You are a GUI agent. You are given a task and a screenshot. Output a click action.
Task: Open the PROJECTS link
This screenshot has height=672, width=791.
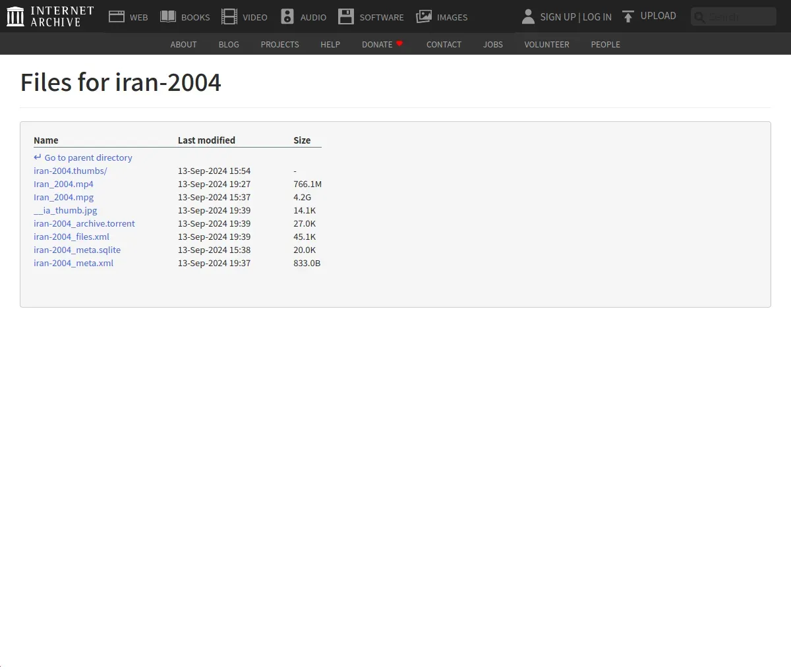pos(280,44)
